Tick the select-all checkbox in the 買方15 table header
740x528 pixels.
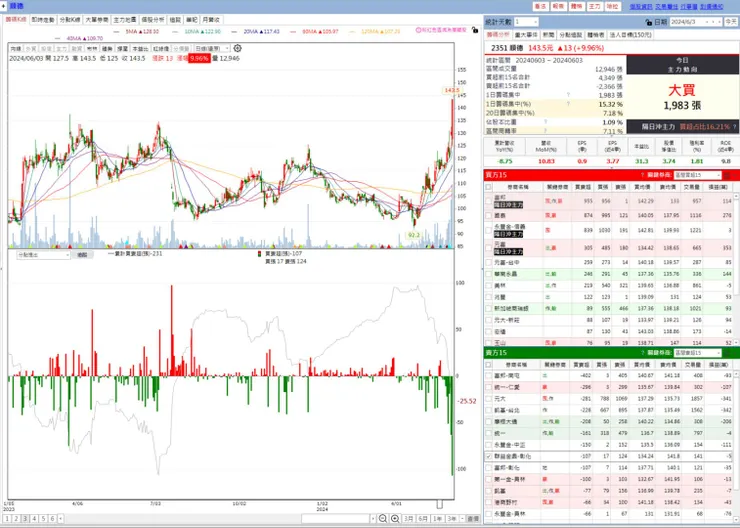coord(488,187)
